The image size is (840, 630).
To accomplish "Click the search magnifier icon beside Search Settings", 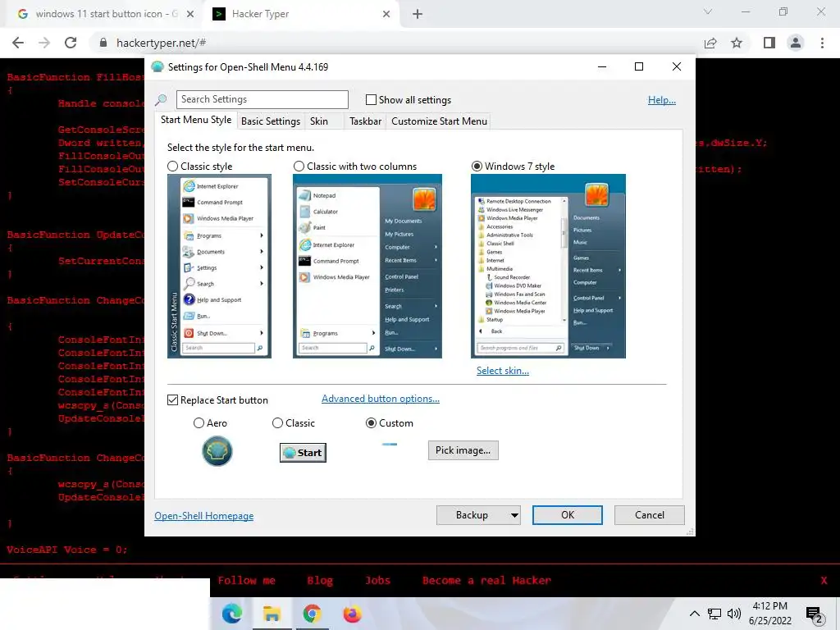I will 161,99.
